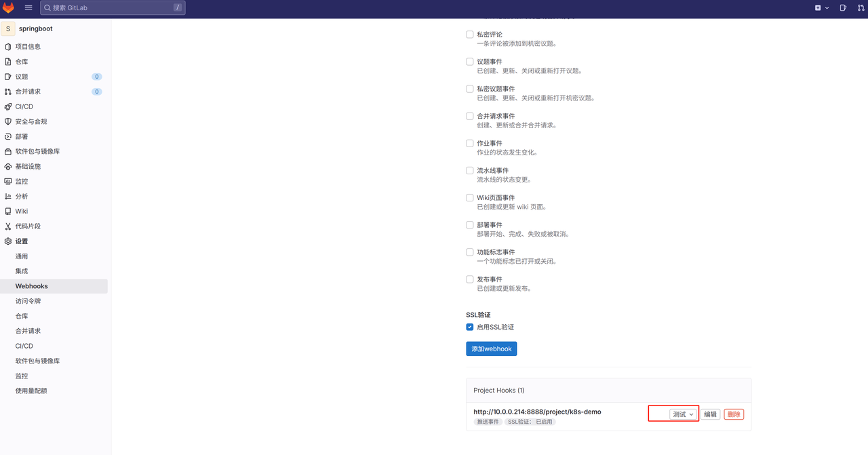
Task: Uncheck 启用SSL验证 checkbox
Action: click(470, 327)
